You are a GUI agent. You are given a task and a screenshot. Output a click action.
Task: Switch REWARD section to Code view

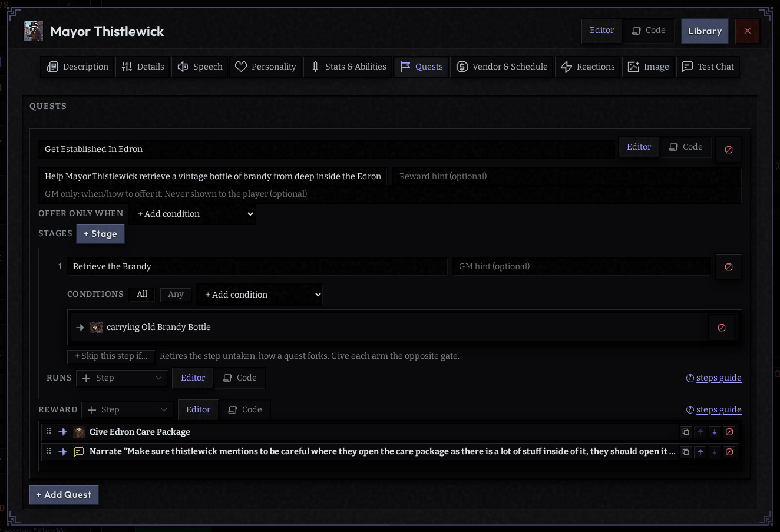pos(244,410)
